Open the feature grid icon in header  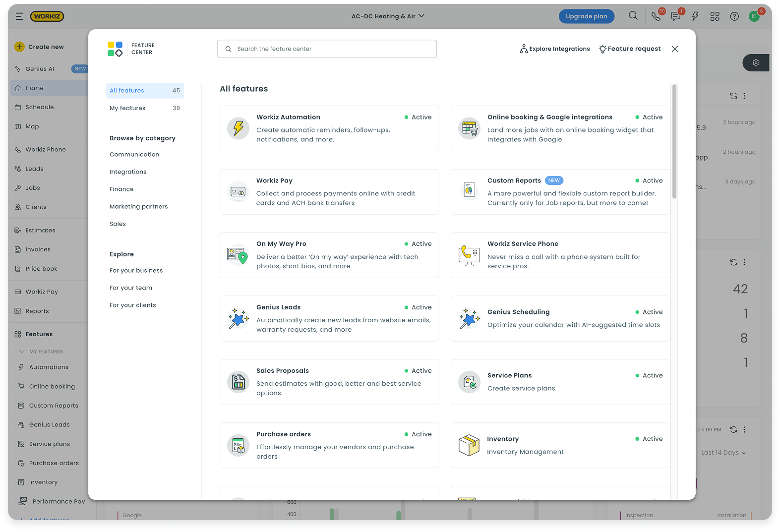coord(715,16)
